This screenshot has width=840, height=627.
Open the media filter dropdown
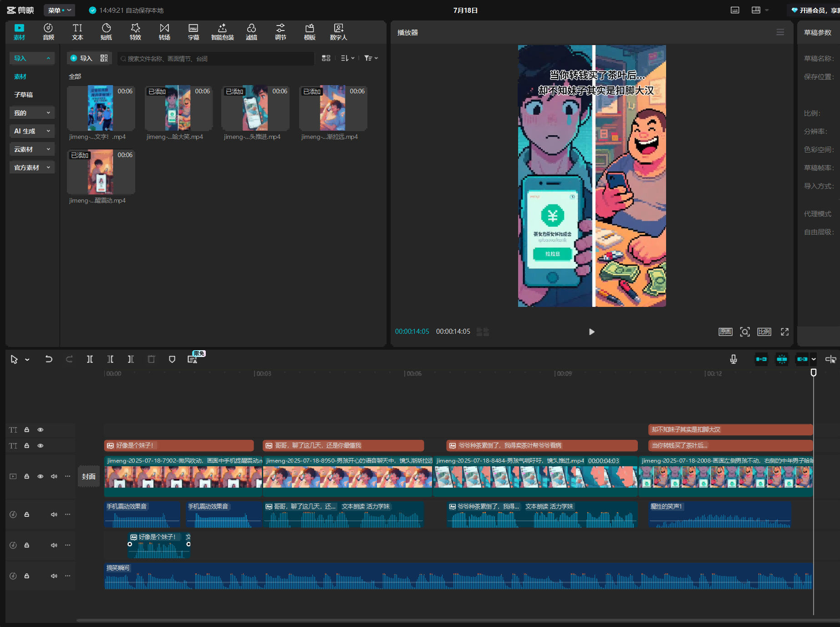(x=371, y=58)
